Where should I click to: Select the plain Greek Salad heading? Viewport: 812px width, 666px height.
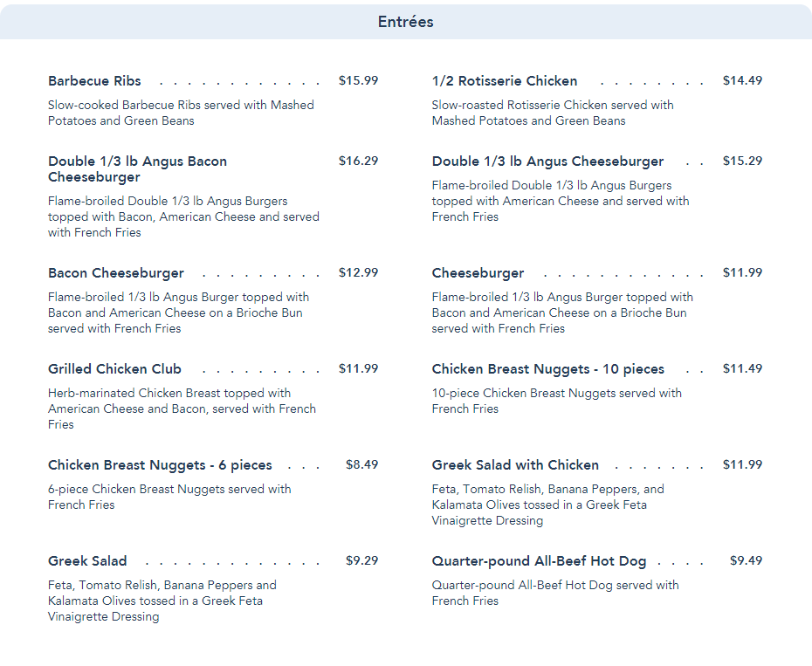(87, 561)
